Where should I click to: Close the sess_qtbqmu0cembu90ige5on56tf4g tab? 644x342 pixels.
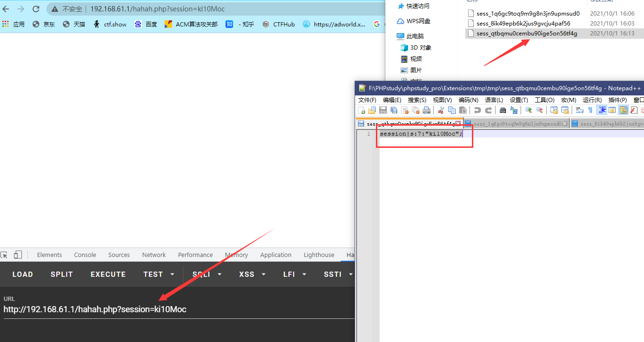coord(458,124)
